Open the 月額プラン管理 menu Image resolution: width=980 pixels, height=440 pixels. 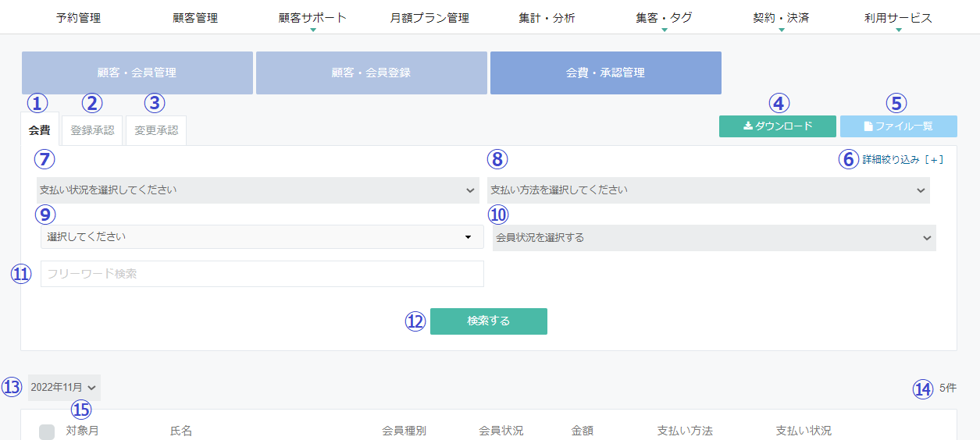coord(429,18)
